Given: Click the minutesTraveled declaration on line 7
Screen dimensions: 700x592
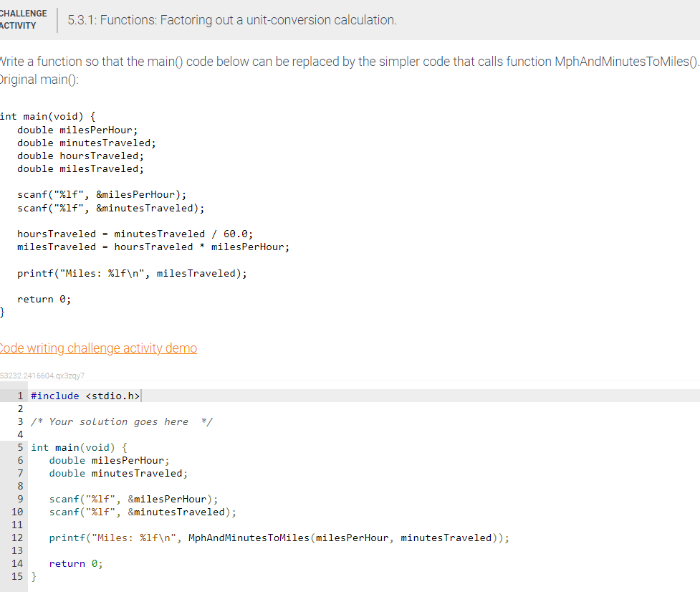Looking at the screenshot, I should [x=117, y=473].
